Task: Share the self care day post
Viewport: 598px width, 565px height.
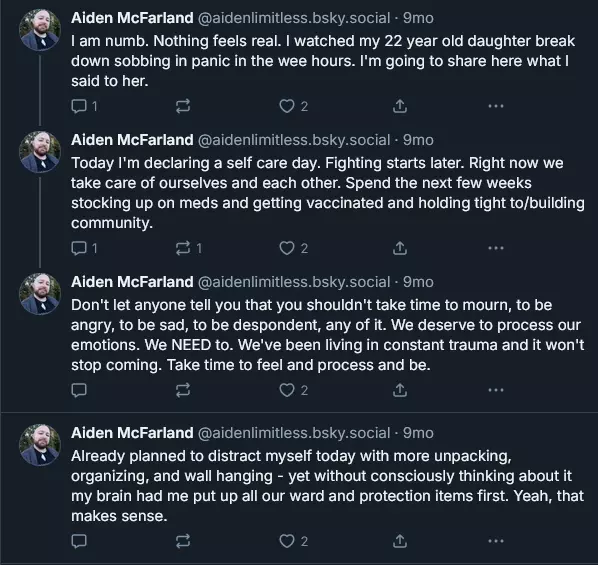Action: (400, 248)
